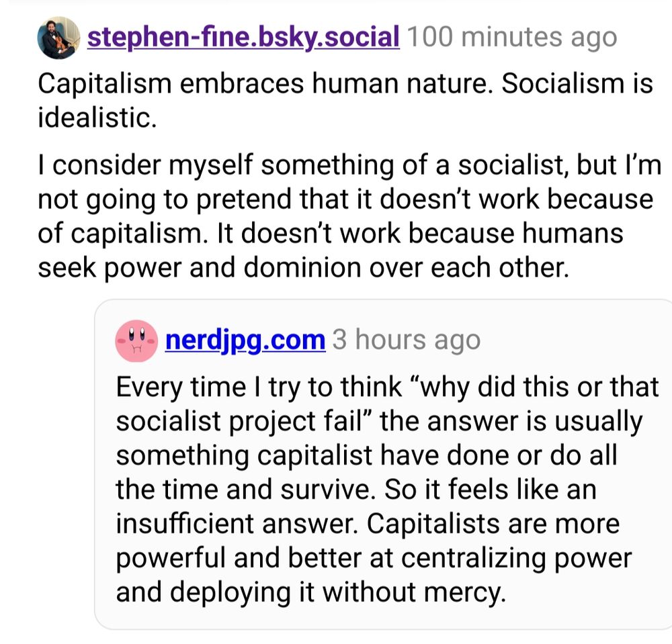The image size is (672, 644).
Task: Click line 'of capitalism. It doesn't work because humans'
Action: click(331, 234)
